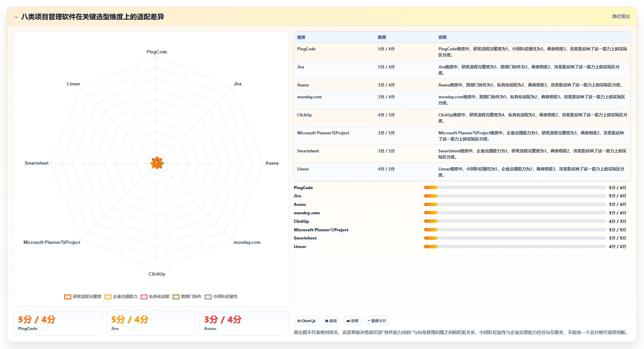Image resolution: width=644 pixels, height=349 pixels.
Task: Click the Linear description text in the table
Action: click(x=531, y=172)
